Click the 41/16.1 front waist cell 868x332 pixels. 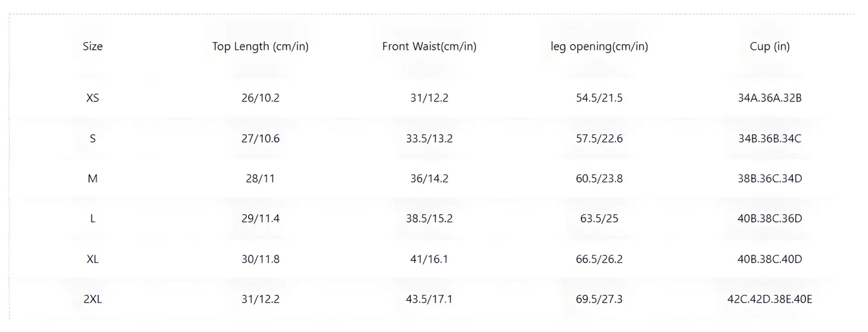click(x=429, y=259)
